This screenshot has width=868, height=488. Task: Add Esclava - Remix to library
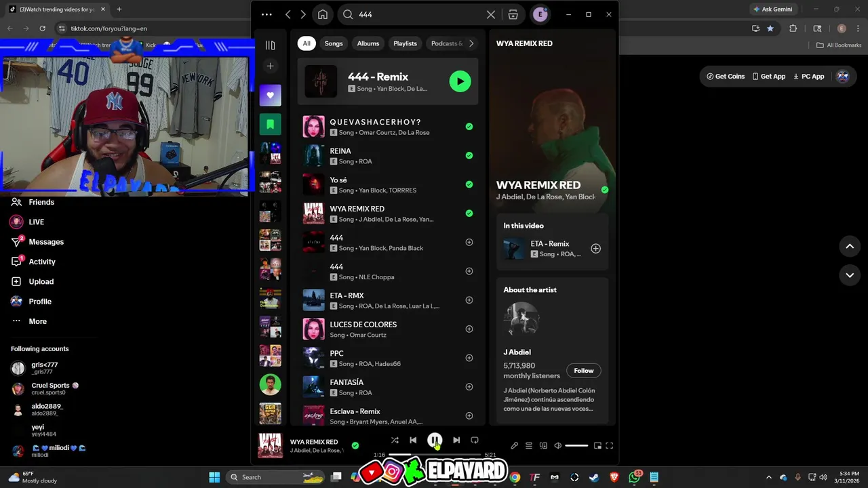coord(469,415)
